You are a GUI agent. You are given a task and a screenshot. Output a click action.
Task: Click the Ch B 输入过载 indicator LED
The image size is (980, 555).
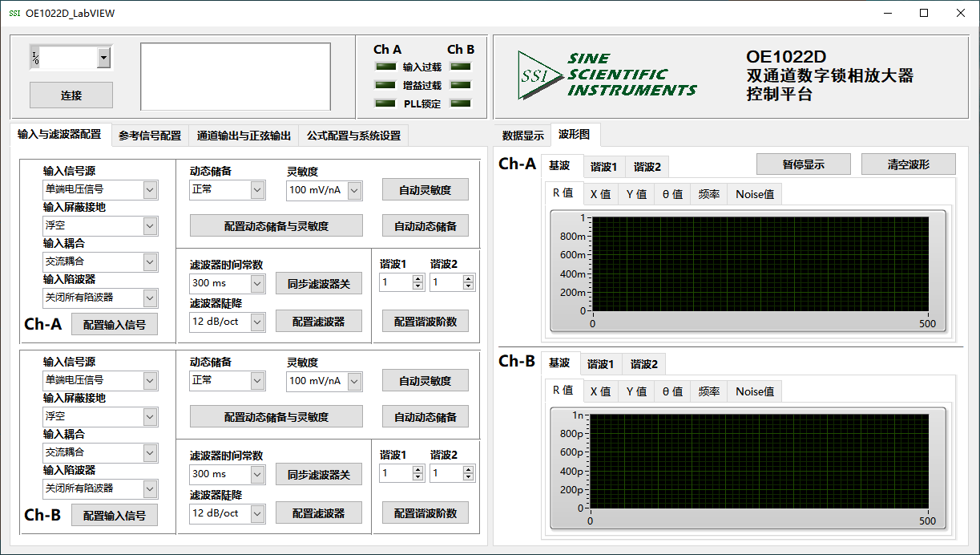461,67
